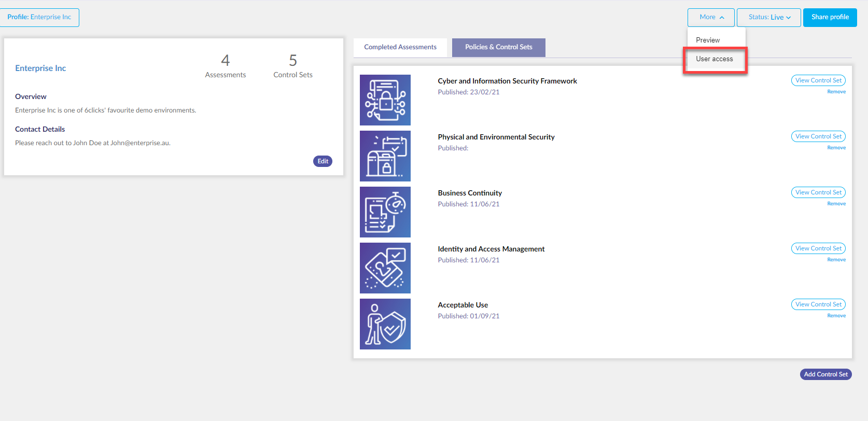Remove the Acceptable Use control set
The image size is (868, 421).
[x=836, y=316]
